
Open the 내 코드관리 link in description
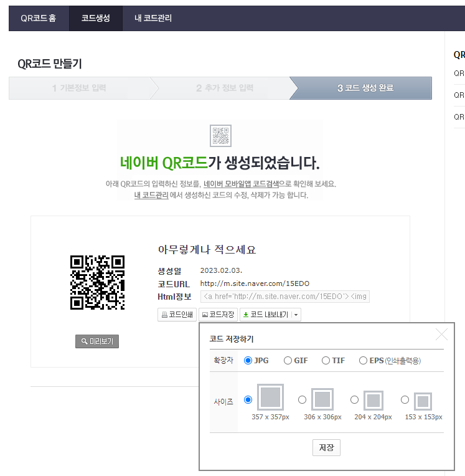click(151, 195)
